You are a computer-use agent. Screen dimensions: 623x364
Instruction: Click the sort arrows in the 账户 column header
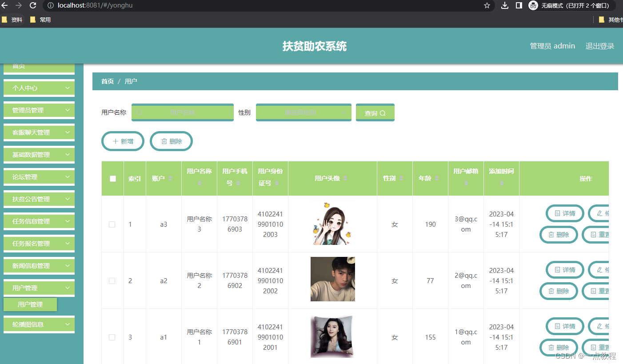(x=170, y=178)
